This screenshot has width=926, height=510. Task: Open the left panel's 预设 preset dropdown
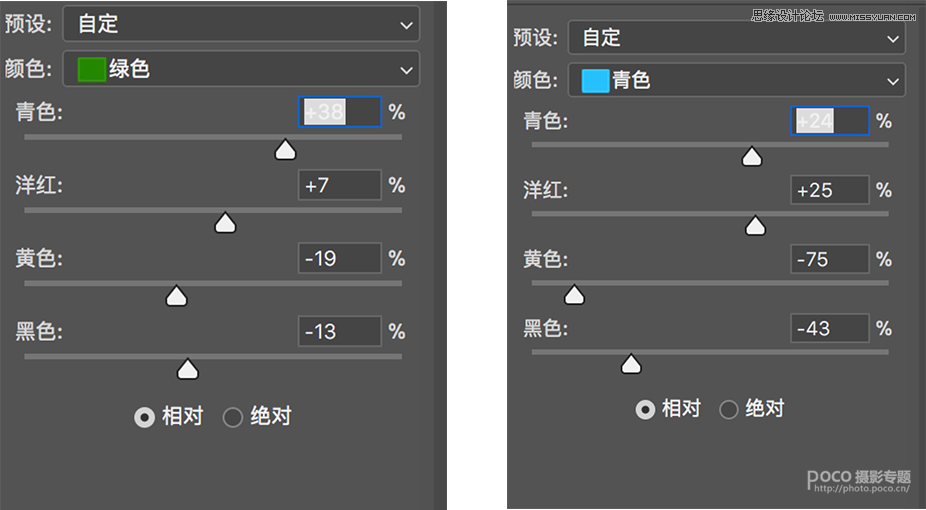point(240,23)
